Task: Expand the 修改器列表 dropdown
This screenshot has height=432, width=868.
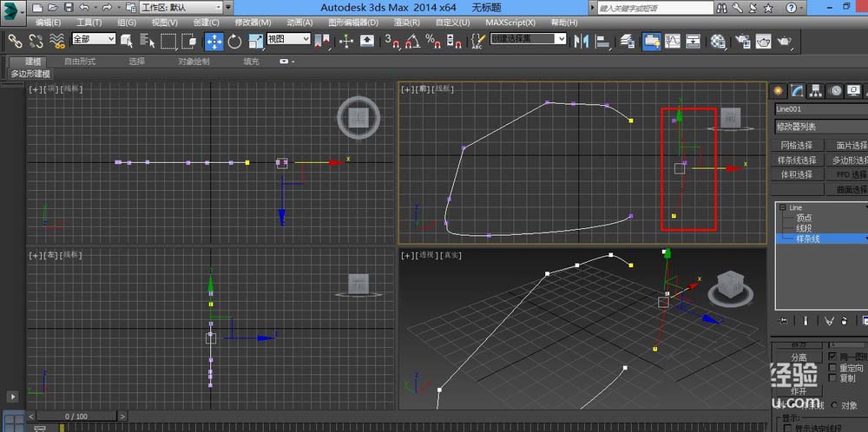Action: coord(820,127)
